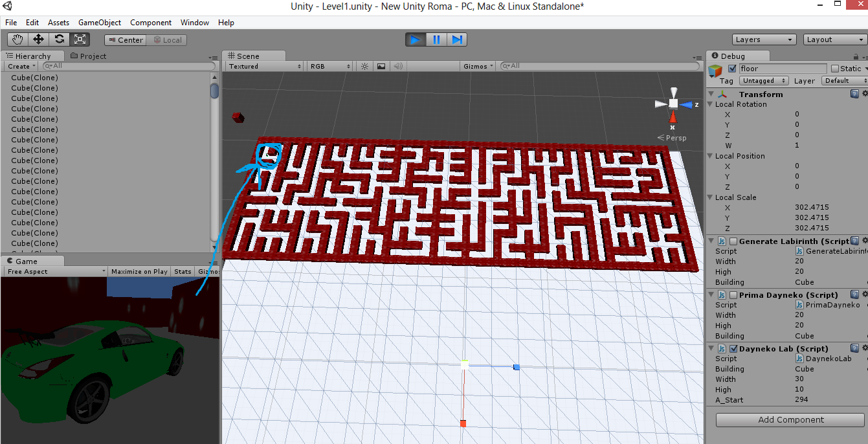Open the Assets menu
The height and width of the screenshot is (444, 868).
[x=58, y=22]
